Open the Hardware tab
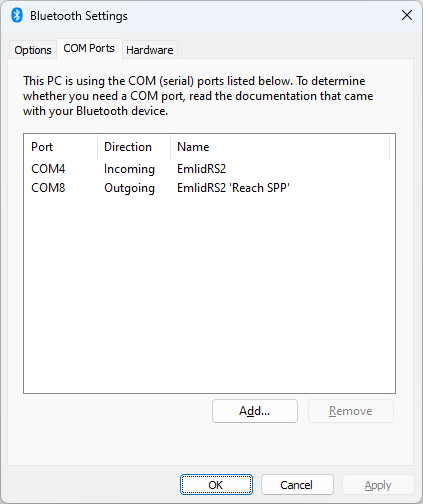Image resolution: width=423 pixels, height=504 pixels. pyautogui.click(x=150, y=50)
